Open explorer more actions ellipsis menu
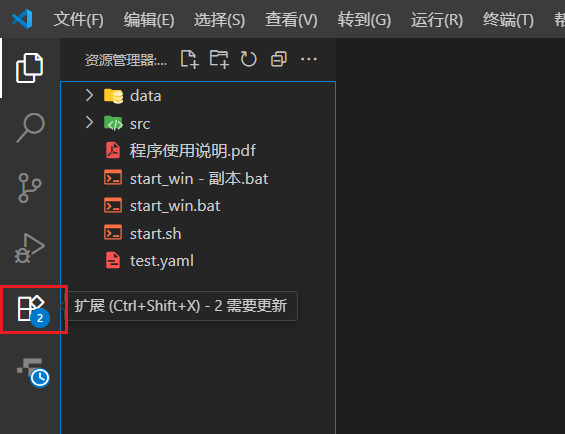 pos(309,59)
